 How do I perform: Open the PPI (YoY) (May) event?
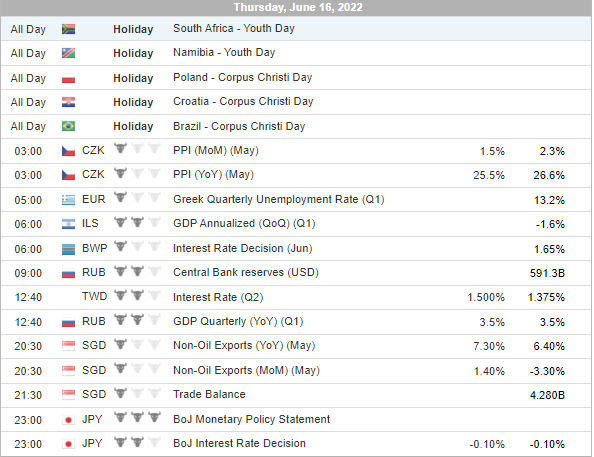(x=213, y=174)
